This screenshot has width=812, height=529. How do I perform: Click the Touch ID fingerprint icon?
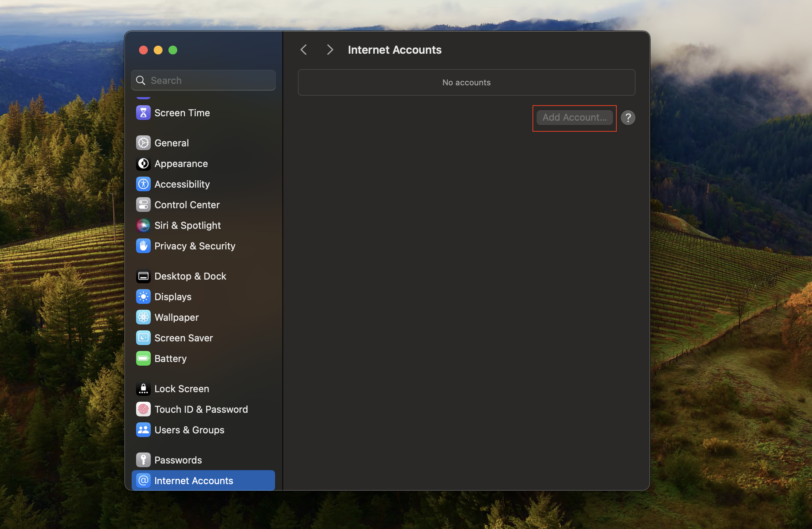(x=143, y=409)
